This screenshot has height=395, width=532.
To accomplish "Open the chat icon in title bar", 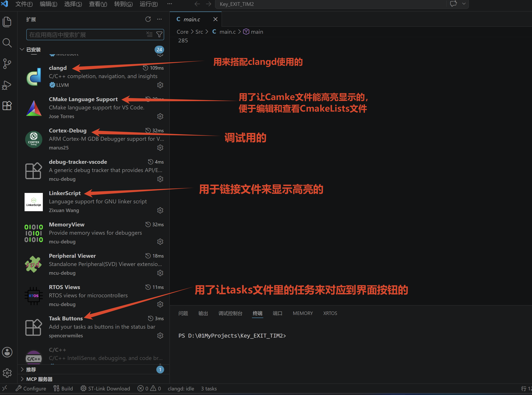I will 453,4.
